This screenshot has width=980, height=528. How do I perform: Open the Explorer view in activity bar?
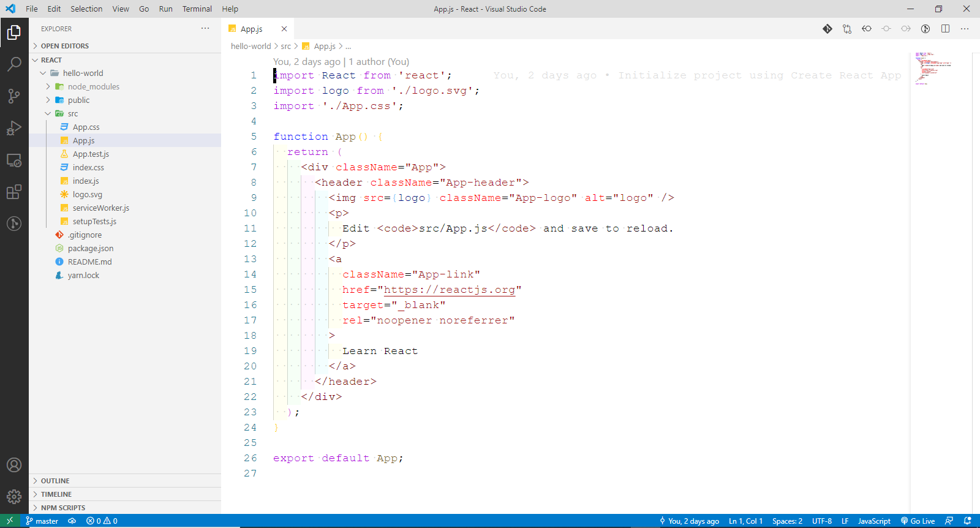14,32
